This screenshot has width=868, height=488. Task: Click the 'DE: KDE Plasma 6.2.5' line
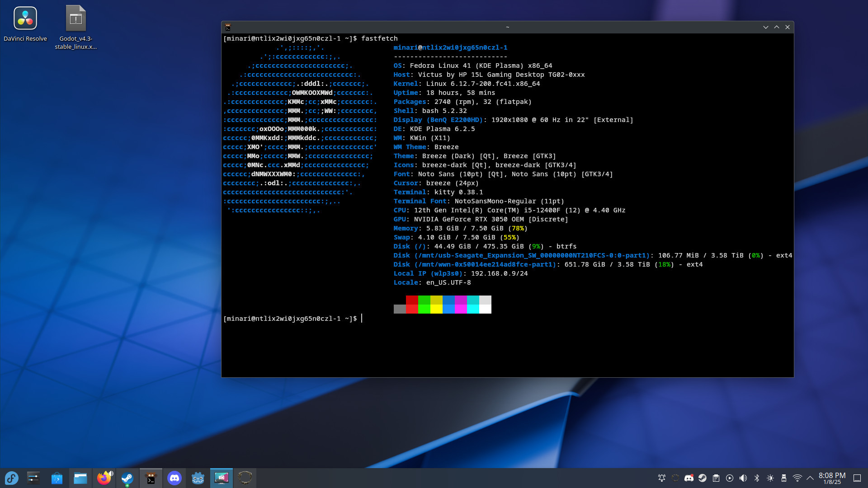click(x=434, y=129)
